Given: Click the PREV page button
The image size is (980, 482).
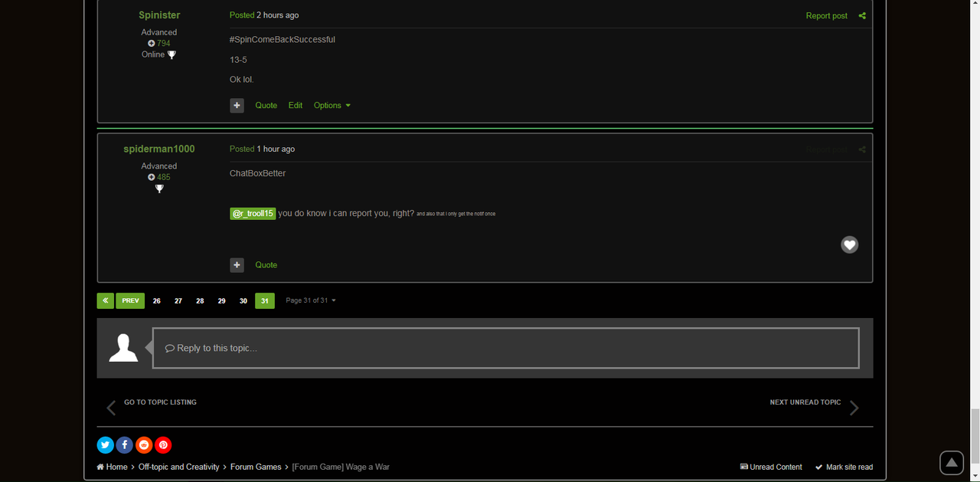Looking at the screenshot, I should tap(131, 301).
